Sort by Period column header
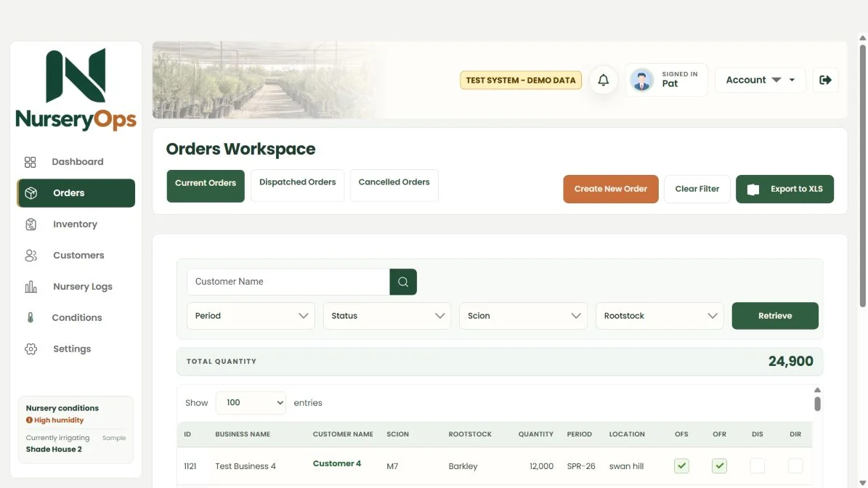The image size is (868, 488). click(x=579, y=434)
